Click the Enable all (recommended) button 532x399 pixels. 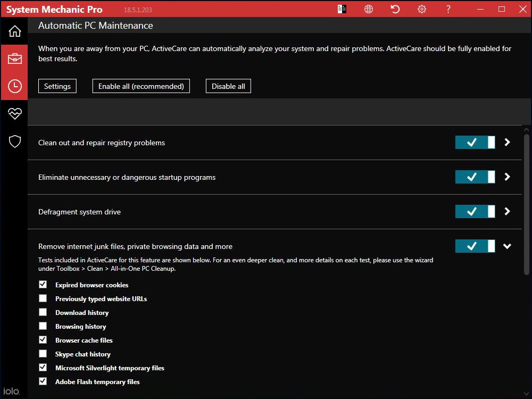tap(140, 86)
